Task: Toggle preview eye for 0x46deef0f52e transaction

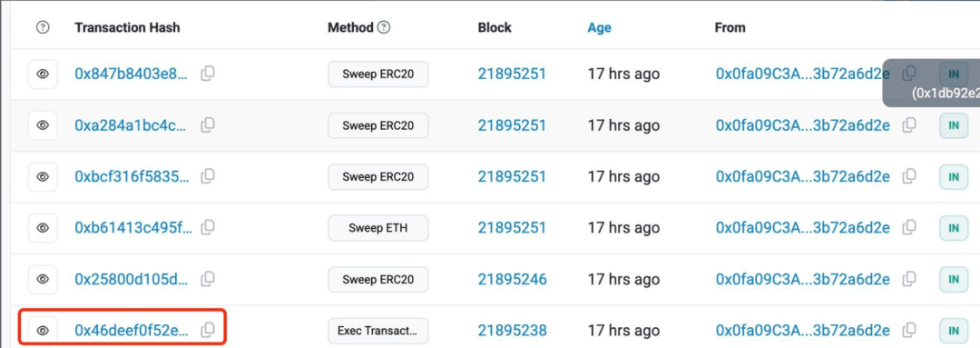Action: tap(43, 330)
